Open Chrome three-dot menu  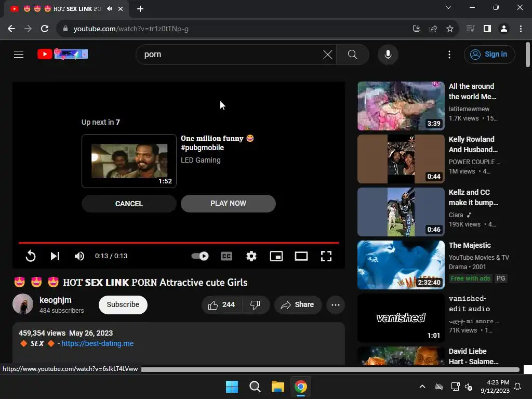tap(521, 29)
